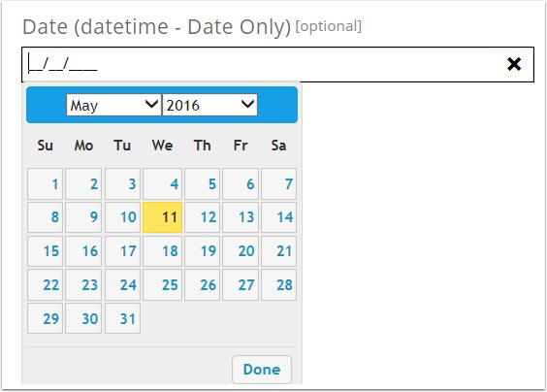Open the 2016 year dropdown
Viewport: 547px width, 392px height.
pyautogui.click(x=210, y=105)
